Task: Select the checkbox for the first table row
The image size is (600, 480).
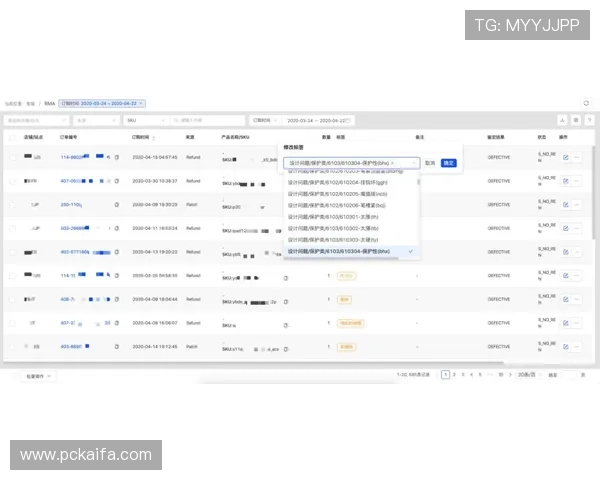Action: coord(13,157)
